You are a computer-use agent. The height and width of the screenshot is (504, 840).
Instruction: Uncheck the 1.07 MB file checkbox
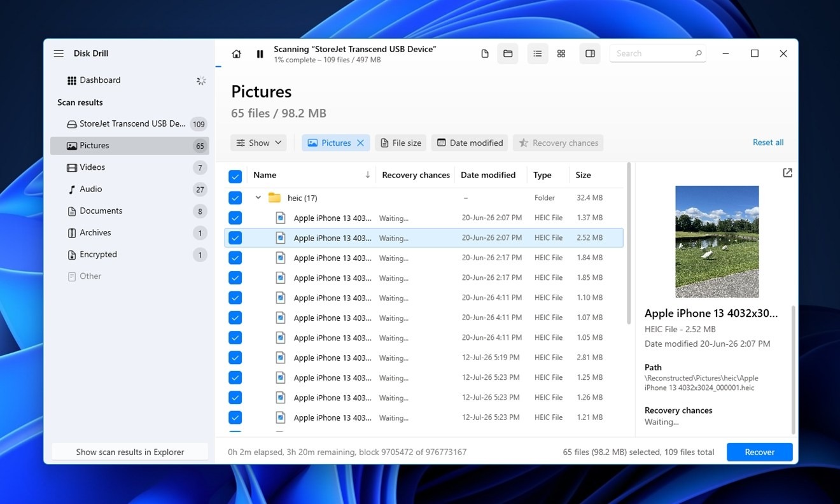click(235, 318)
